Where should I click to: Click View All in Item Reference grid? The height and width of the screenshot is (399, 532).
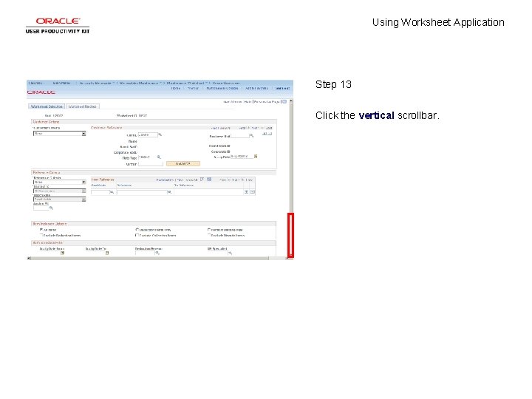pos(191,180)
